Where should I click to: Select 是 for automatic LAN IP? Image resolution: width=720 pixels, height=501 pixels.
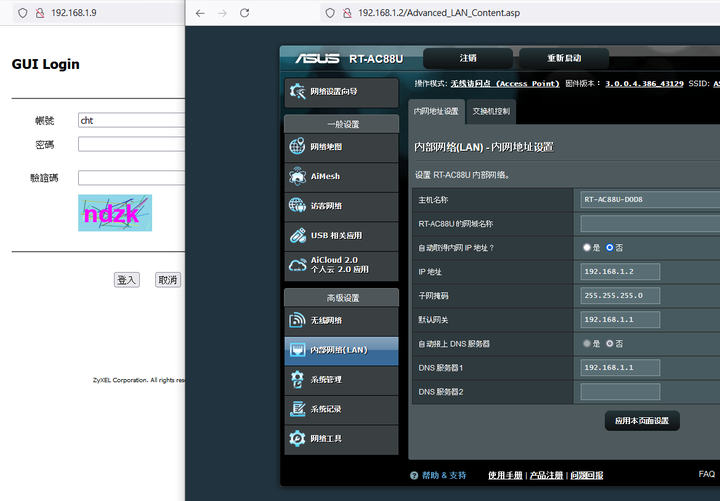[x=586, y=248]
